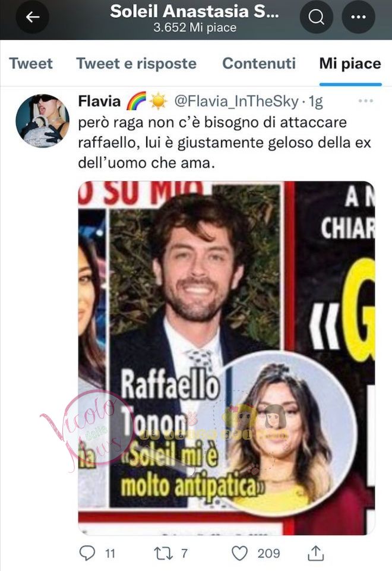Share the tweet with the upload icon
The width and height of the screenshot is (392, 571).
pos(315,553)
